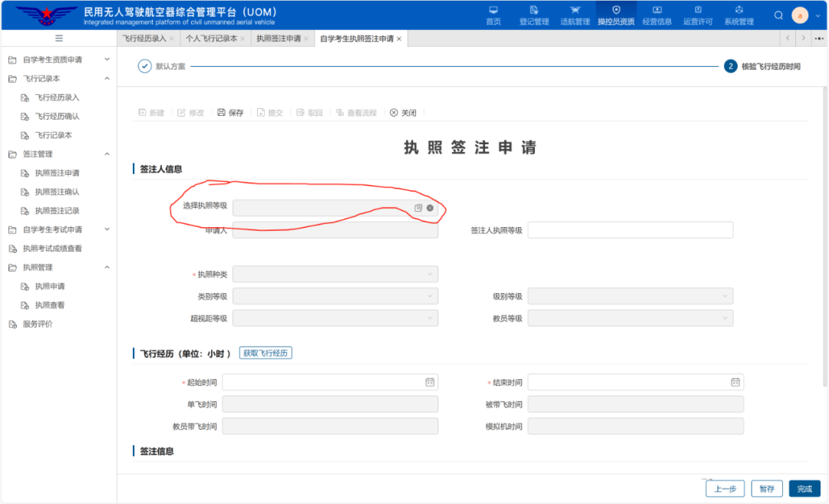Click step 2 核验飞行经历时间
Viewport: 829px width, 504px height.
762,66
